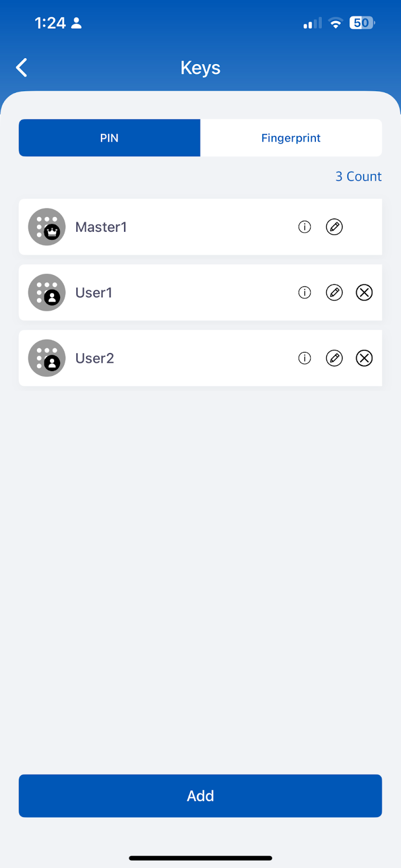Select the User2 key name
The width and height of the screenshot is (401, 868).
point(95,358)
